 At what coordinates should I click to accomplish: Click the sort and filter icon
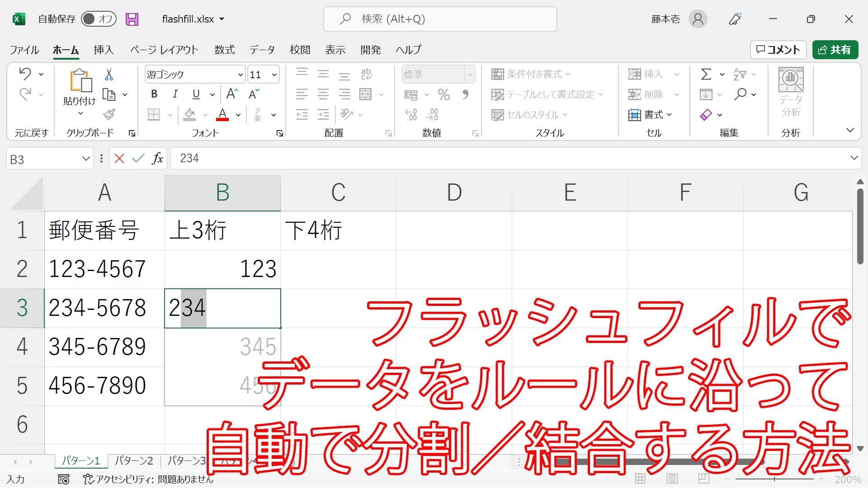tap(740, 74)
